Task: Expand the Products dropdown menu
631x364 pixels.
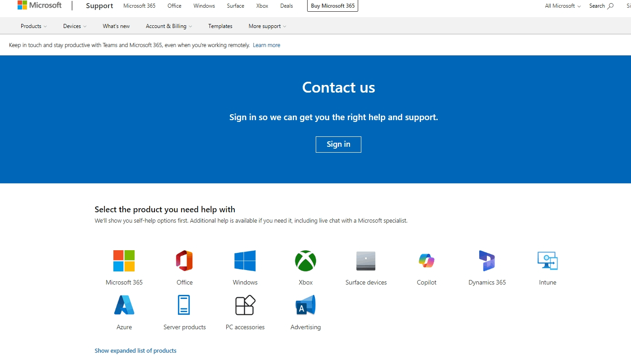Action: tap(34, 26)
